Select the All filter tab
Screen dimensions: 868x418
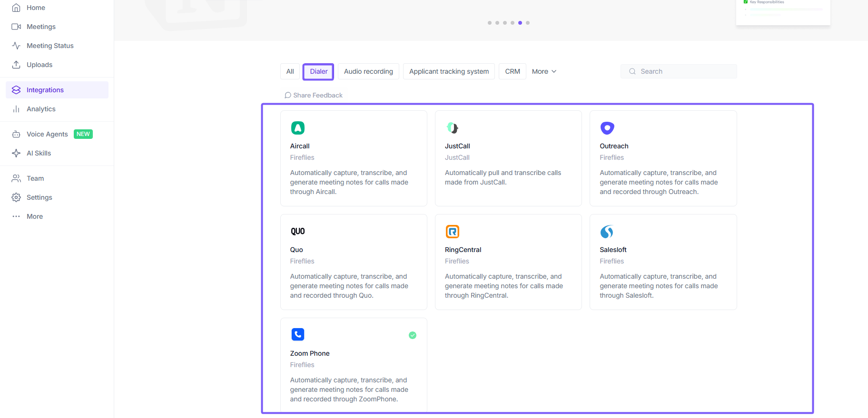[x=290, y=71]
